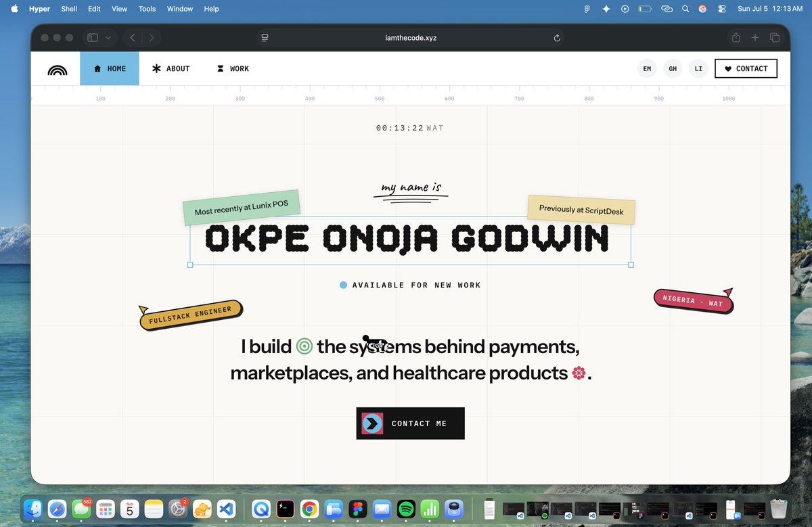Viewport: 812px width, 527px height.
Task: Open Notes from the dock
Action: click(154, 509)
